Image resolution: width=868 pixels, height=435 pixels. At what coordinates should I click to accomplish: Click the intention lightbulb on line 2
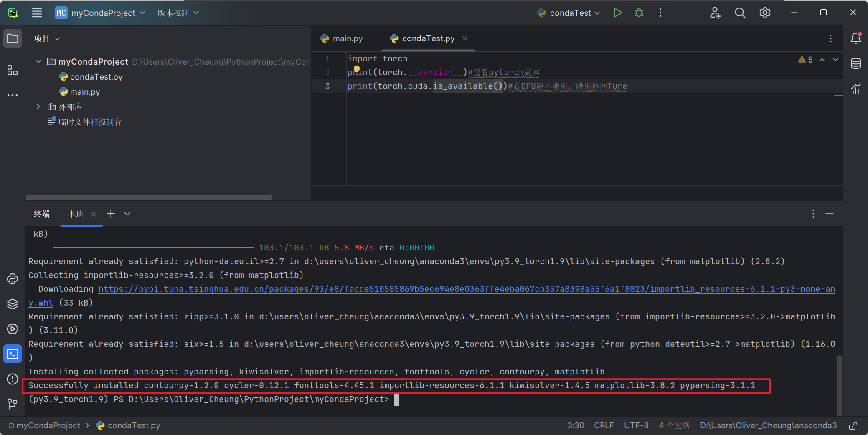tap(356, 69)
